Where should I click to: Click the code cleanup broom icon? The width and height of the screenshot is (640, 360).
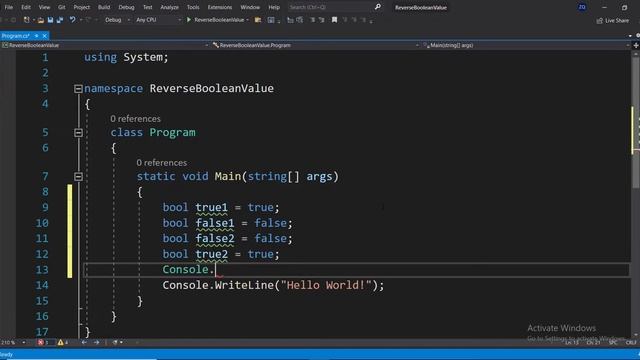[x=116, y=342]
